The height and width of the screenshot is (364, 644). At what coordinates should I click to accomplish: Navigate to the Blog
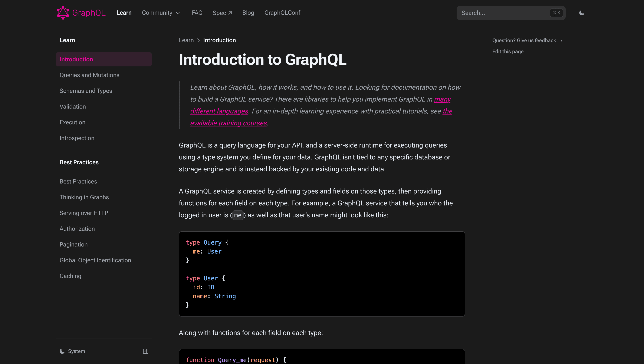(x=248, y=13)
